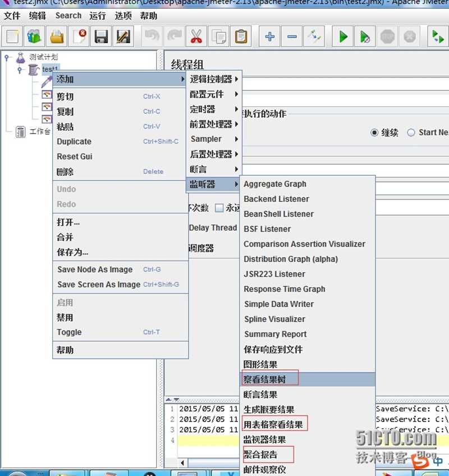Expand the 断言 submenu
The height and width of the screenshot is (476, 449).
(x=214, y=169)
